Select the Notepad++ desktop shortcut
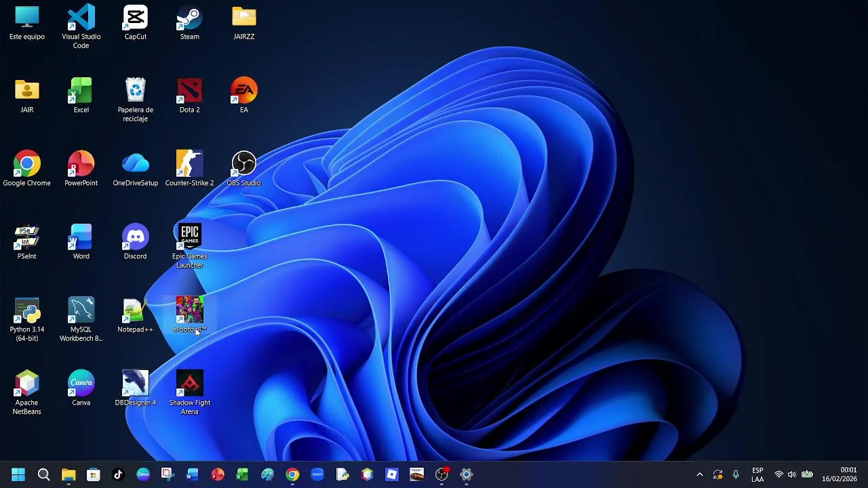This screenshot has width=868, height=488. [136, 316]
